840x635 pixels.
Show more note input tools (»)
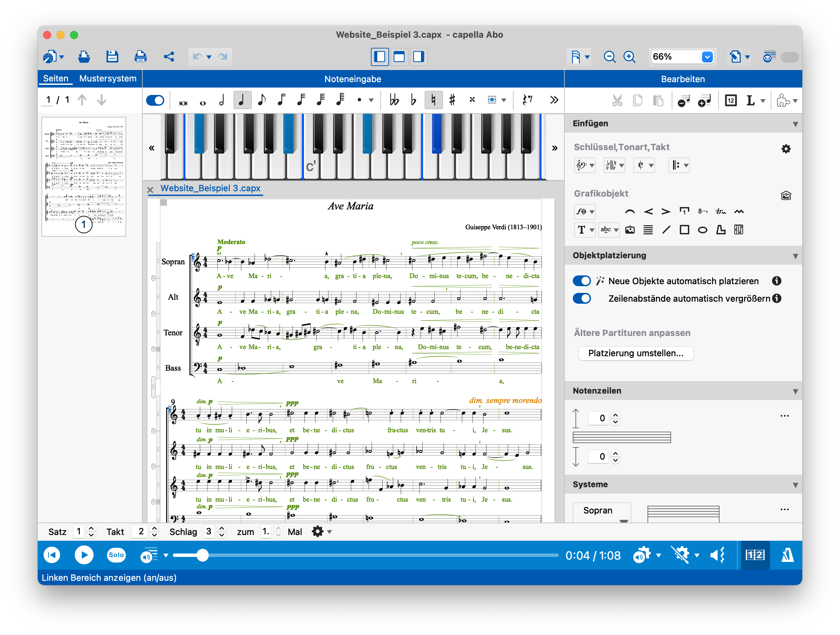pyautogui.click(x=554, y=100)
